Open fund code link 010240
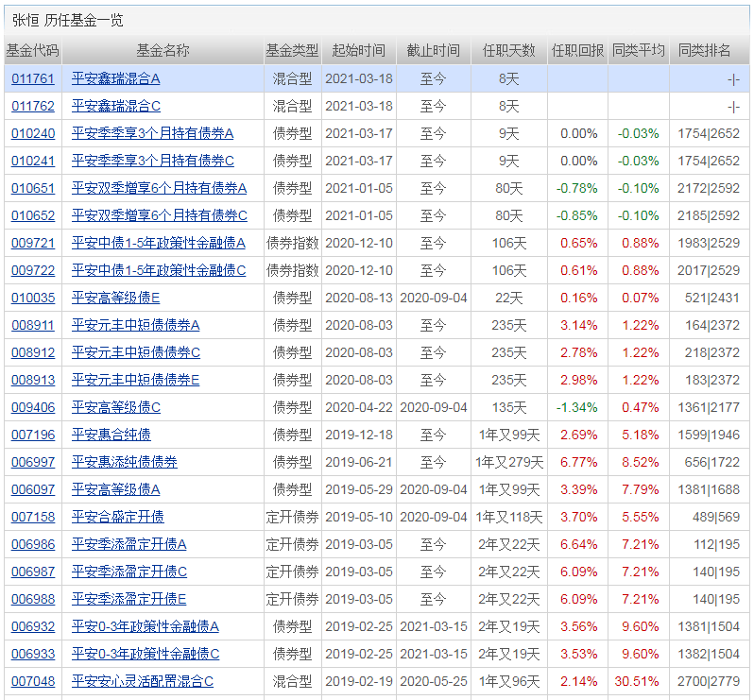Viewport: 754px width, 700px height. (x=33, y=133)
